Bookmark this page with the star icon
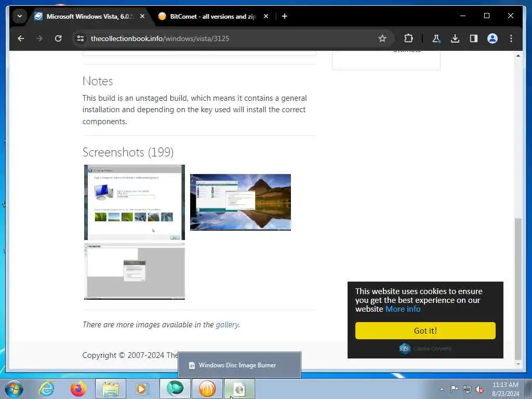 coord(382,38)
